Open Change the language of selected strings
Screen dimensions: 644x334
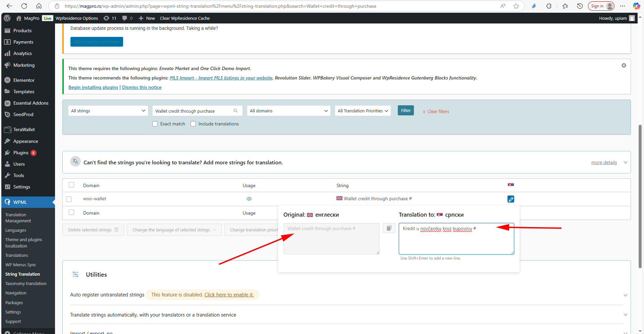pyautogui.click(x=174, y=230)
